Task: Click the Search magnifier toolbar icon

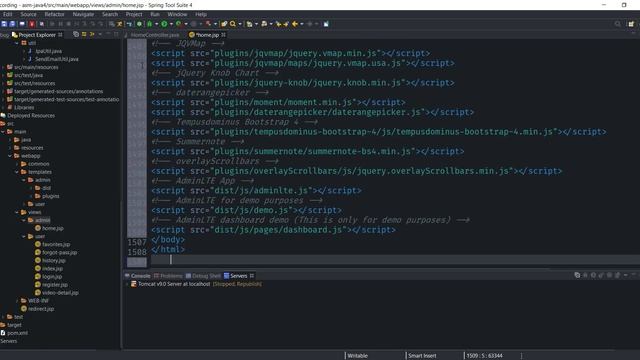Action: click(233, 24)
